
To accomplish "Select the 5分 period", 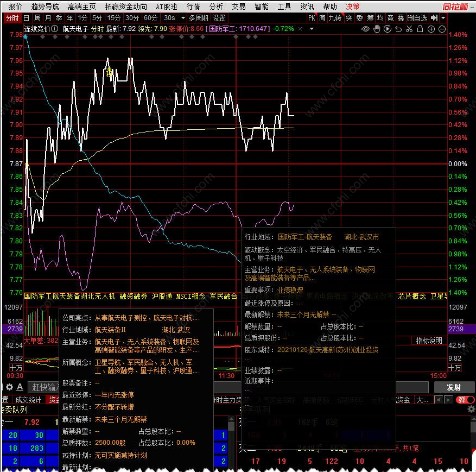I will [x=97, y=18].
